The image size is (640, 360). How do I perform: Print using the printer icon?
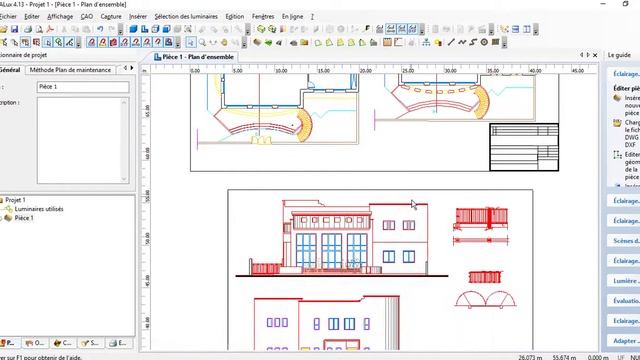tap(28, 29)
